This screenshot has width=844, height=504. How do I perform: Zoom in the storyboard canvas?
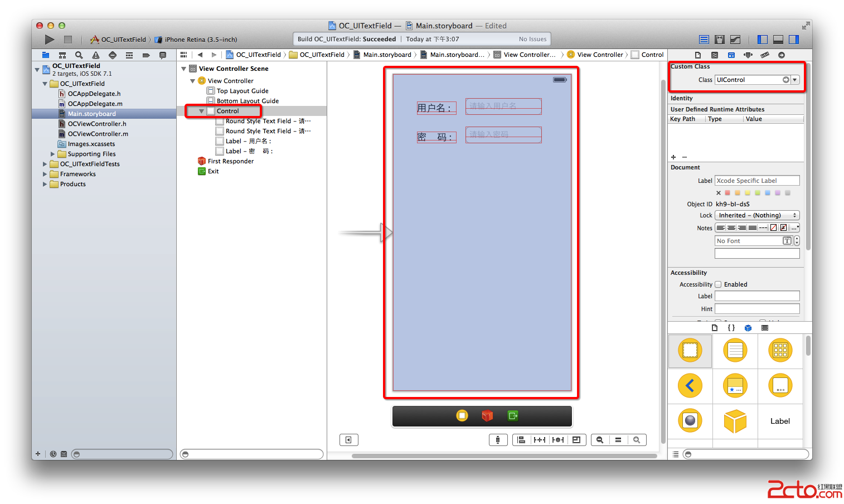[637, 440]
